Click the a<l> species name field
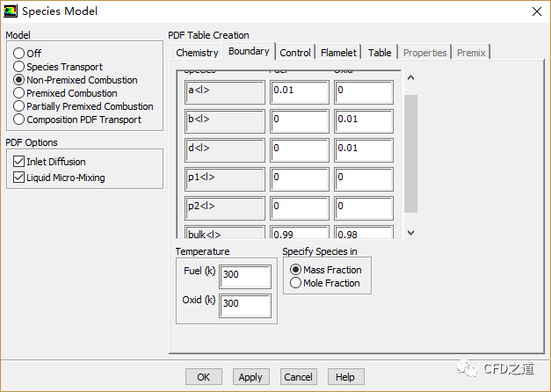This screenshot has width=551, height=392. (x=225, y=92)
